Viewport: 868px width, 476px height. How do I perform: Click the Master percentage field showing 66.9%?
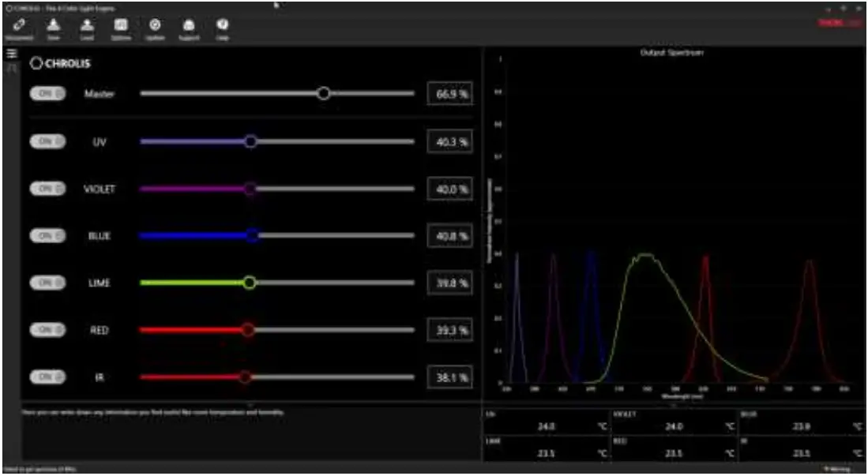point(452,93)
